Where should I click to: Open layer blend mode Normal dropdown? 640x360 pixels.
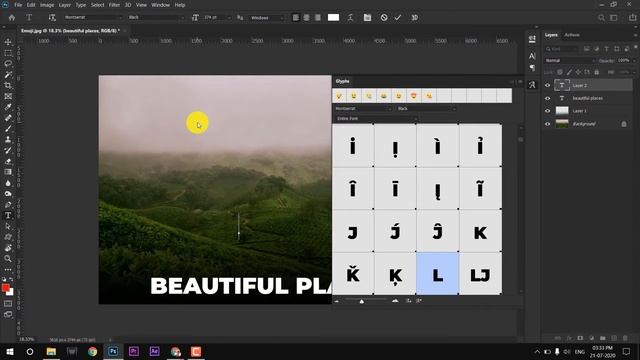tap(569, 60)
